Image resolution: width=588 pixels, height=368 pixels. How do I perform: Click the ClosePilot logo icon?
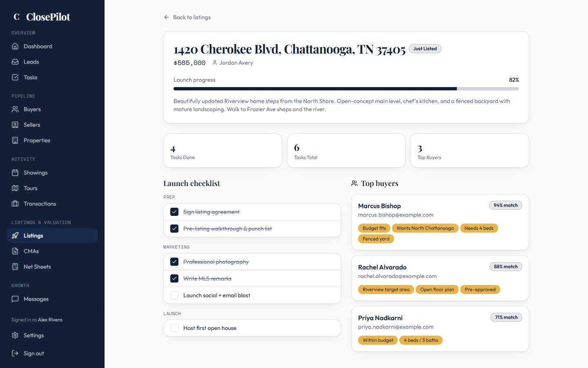pyautogui.click(x=16, y=17)
